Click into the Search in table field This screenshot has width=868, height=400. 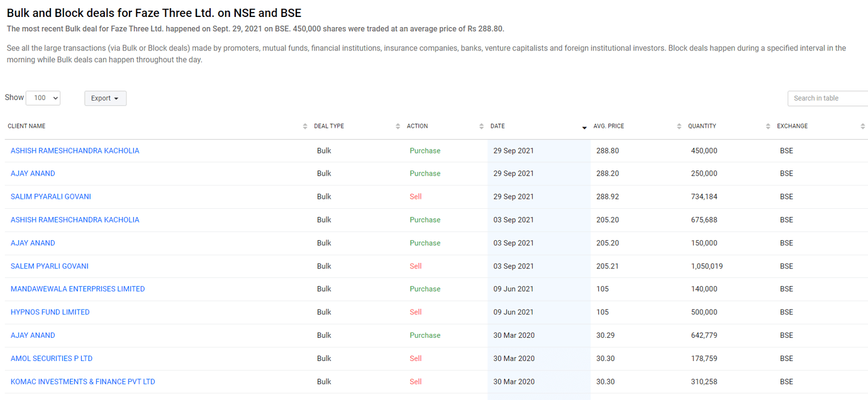point(827,98)
